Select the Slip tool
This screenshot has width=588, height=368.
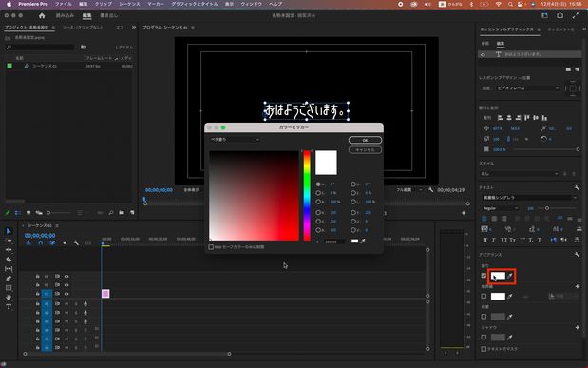click(x=9, y=269)
